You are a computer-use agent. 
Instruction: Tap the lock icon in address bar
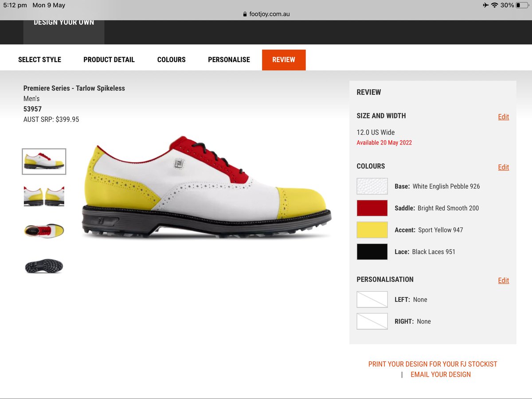245,14
